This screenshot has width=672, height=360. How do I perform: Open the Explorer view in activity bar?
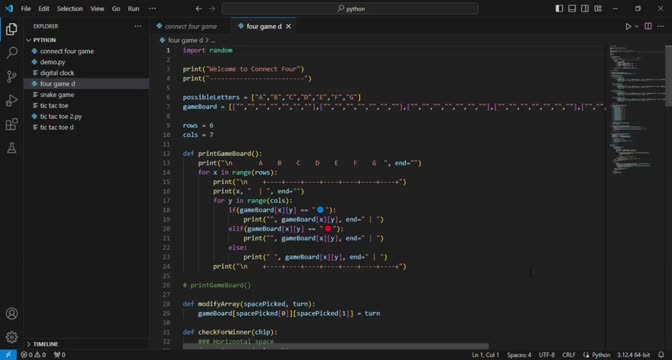click(12, 29)
